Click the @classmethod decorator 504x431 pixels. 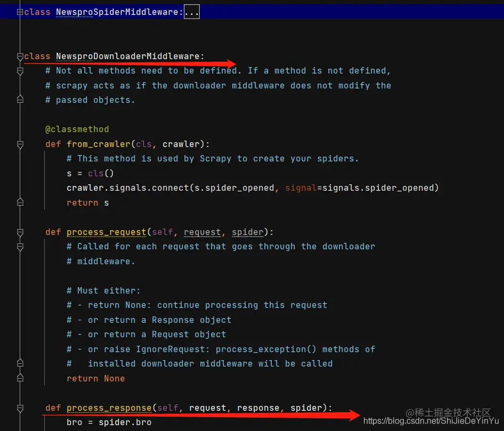pyautogui.click(x=77, y=129)
